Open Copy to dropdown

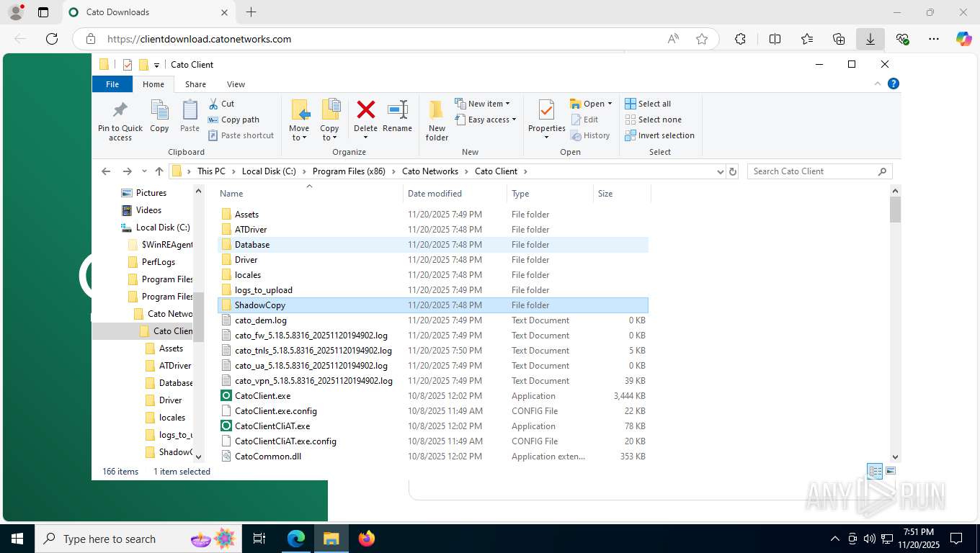pyautogui.click(x=329, y=133)
